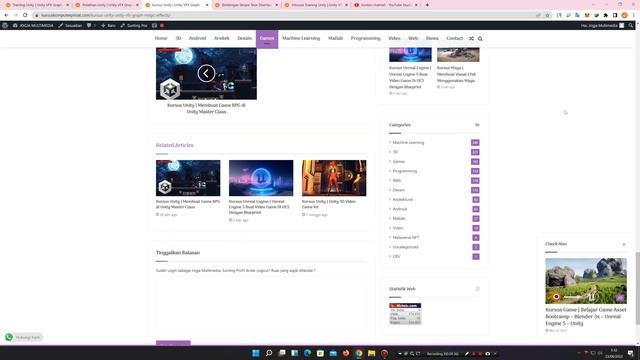Open the Desain navigation item
This screenshot has width=640, height=360.
[x=244, y=38]
